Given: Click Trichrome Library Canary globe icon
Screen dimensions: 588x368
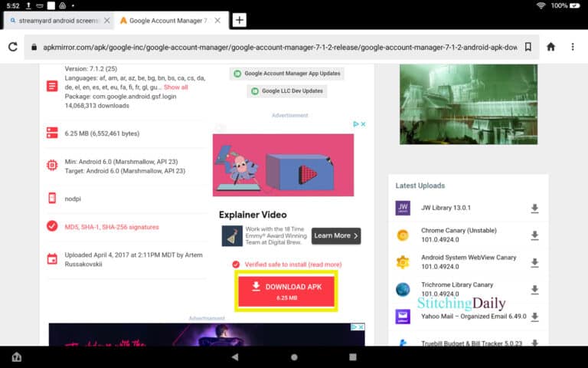Looking at the screenshot, I should tap(403, 290).
